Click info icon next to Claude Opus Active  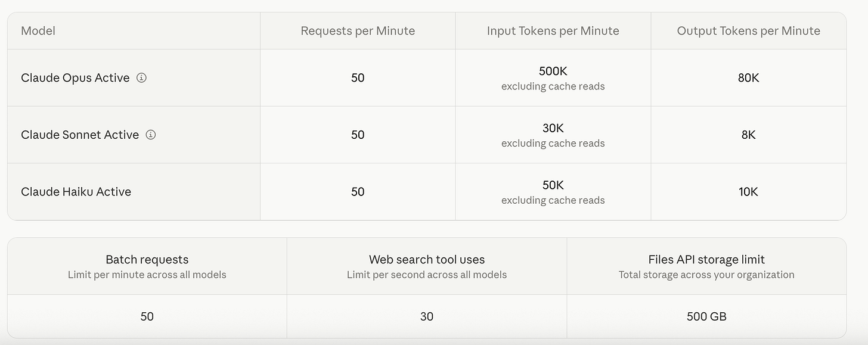(141, 77)
